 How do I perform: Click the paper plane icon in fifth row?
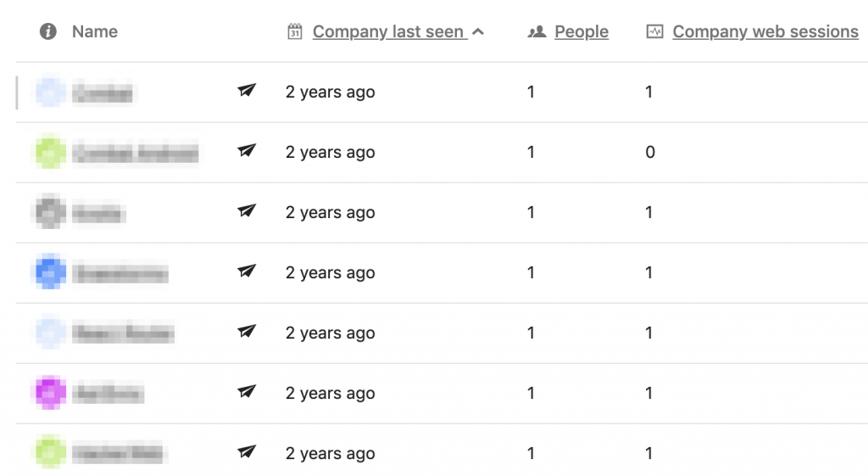247,332
